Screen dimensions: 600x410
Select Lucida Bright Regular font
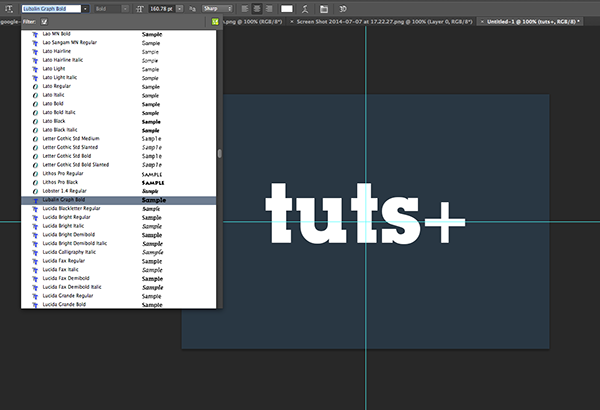pyautogui.click(x=119, y=217)
